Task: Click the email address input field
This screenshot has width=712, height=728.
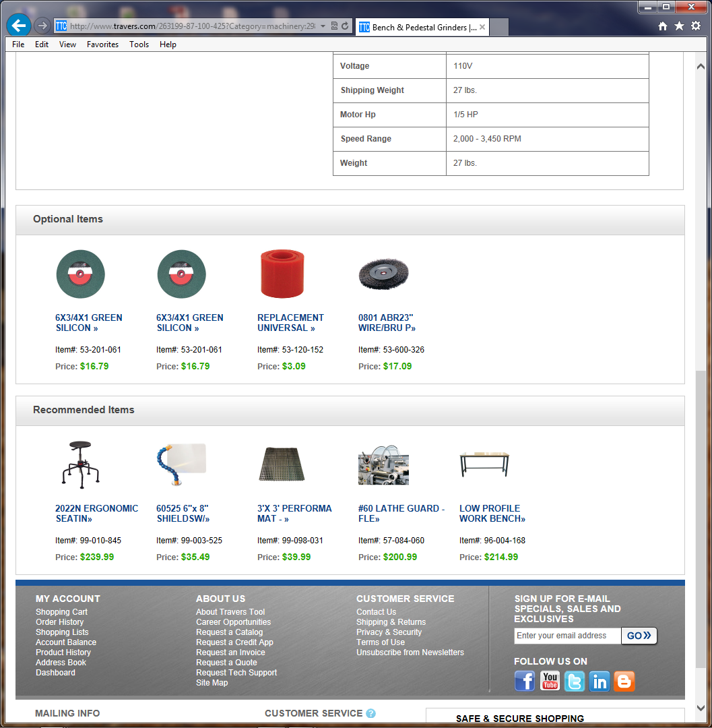Action: (567, 636)
